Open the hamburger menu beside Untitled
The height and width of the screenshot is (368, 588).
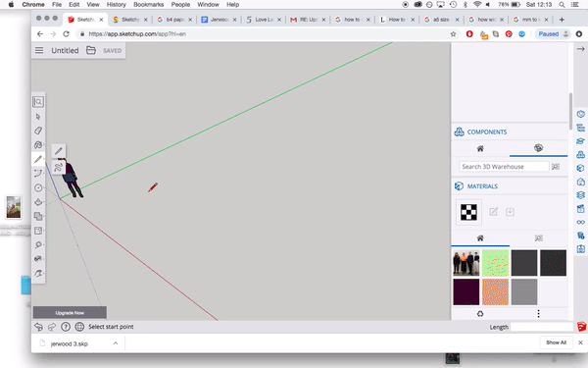click(x=39, y=50)
